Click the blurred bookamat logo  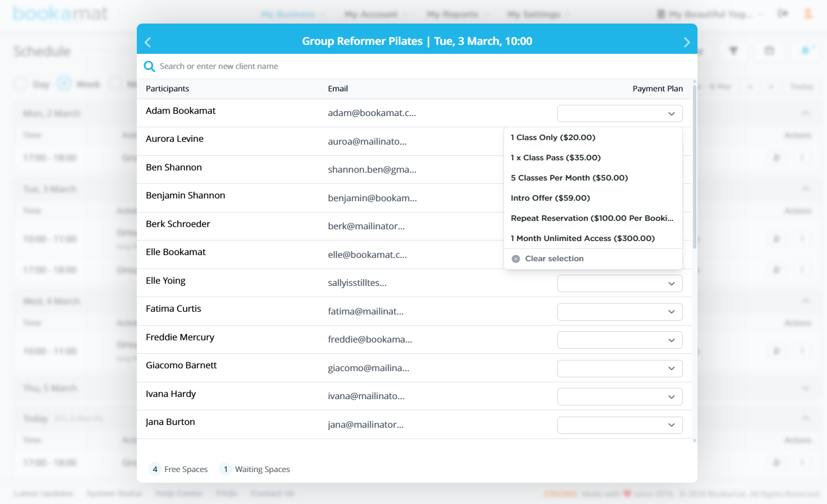coord(61,13)
